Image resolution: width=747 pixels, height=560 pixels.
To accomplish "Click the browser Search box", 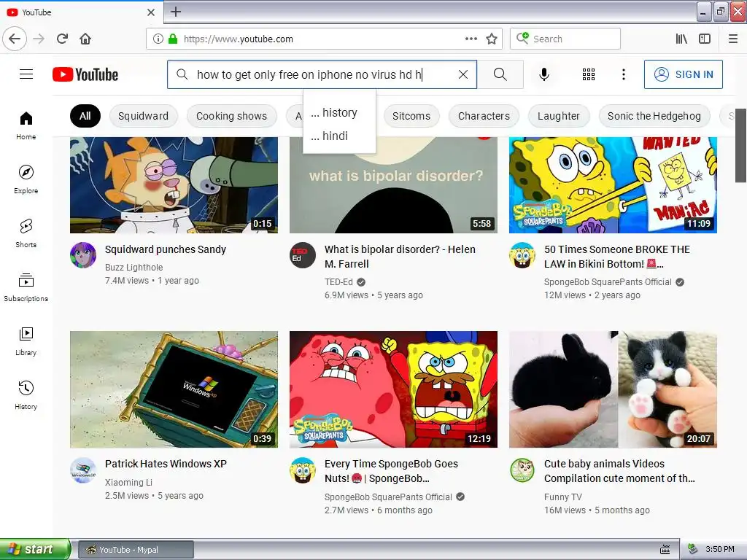I will (x=565, y=39).
